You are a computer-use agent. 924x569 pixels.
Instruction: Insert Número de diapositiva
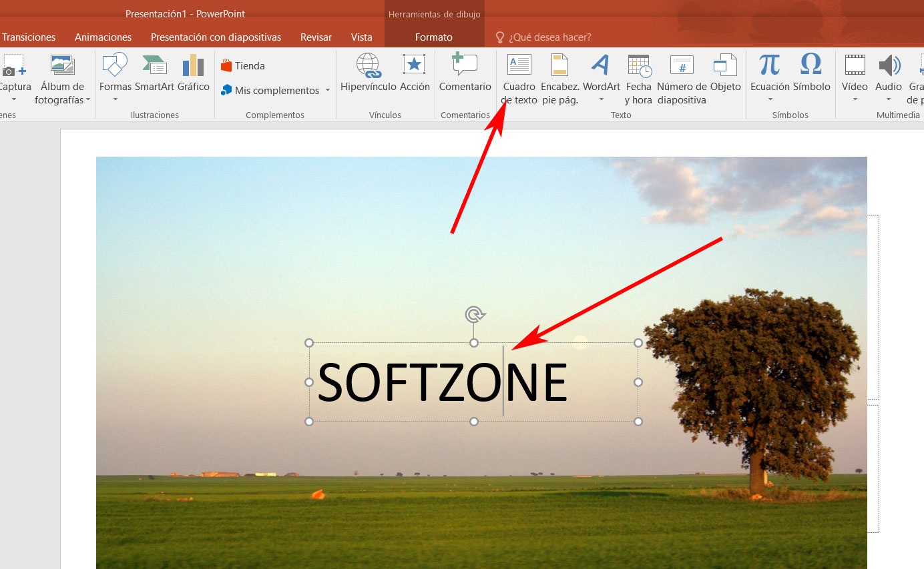click(682, 79)
